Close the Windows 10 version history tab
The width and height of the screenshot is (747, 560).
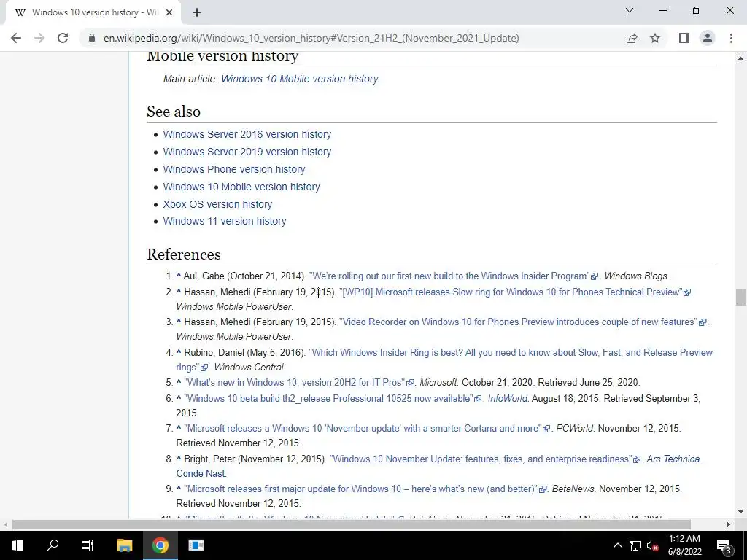169,12
